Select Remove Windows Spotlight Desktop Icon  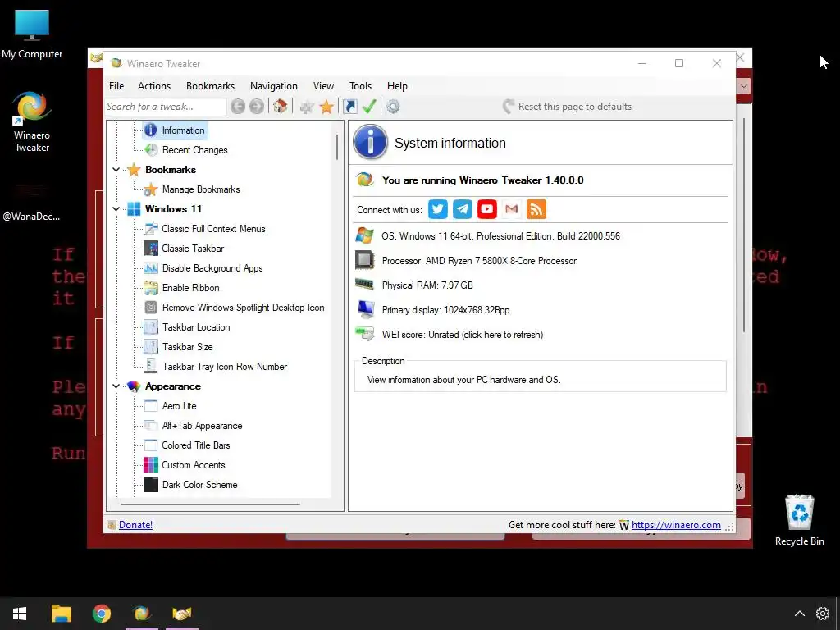coord(243,308)
